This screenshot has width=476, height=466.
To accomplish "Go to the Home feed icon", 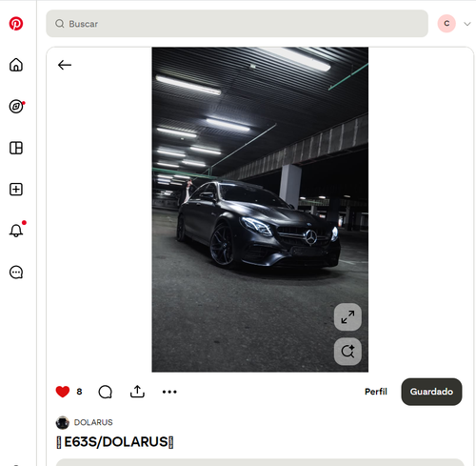I will [x=16, y=65].
